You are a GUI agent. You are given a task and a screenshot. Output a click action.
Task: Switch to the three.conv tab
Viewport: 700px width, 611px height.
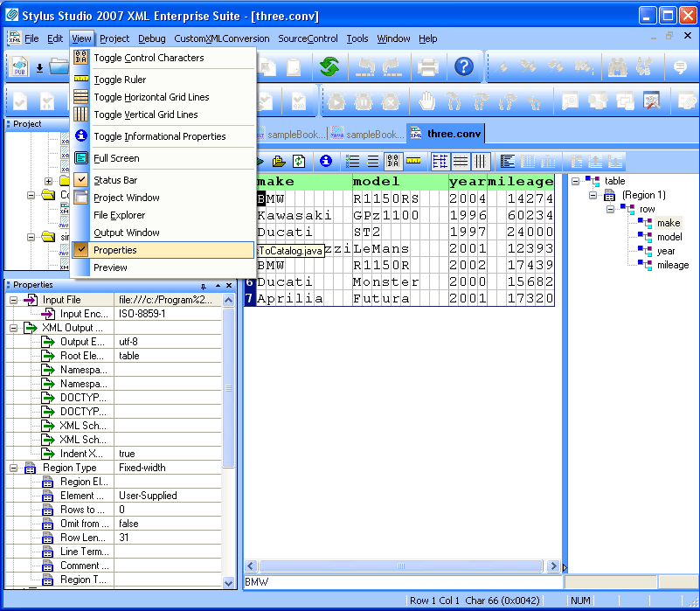click(x=453, y=135)
